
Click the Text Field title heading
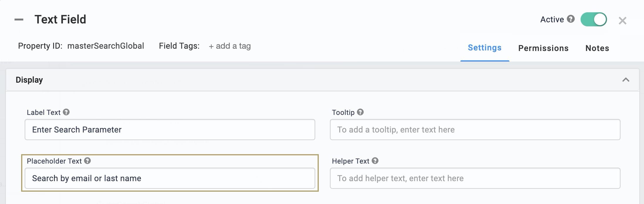tap(60, 19)
